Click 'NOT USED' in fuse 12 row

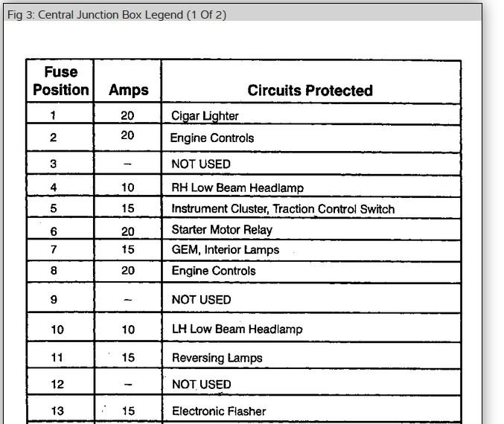[x=201, y=385]
